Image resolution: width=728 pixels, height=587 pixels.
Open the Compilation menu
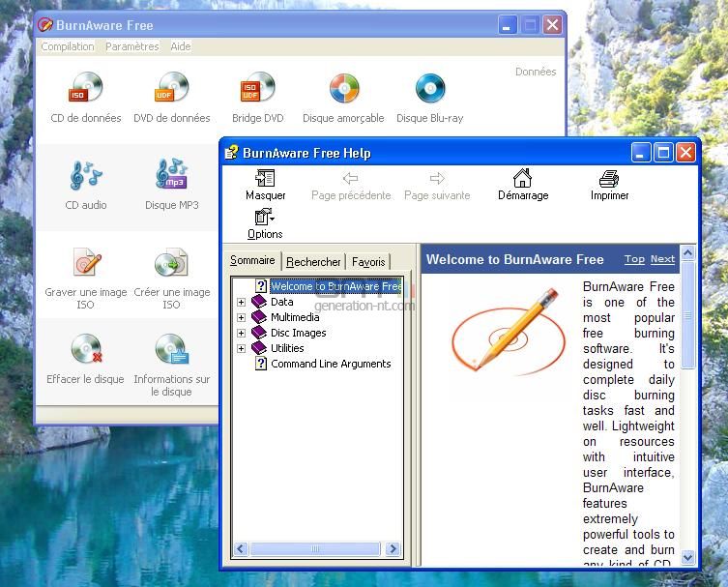68,46
